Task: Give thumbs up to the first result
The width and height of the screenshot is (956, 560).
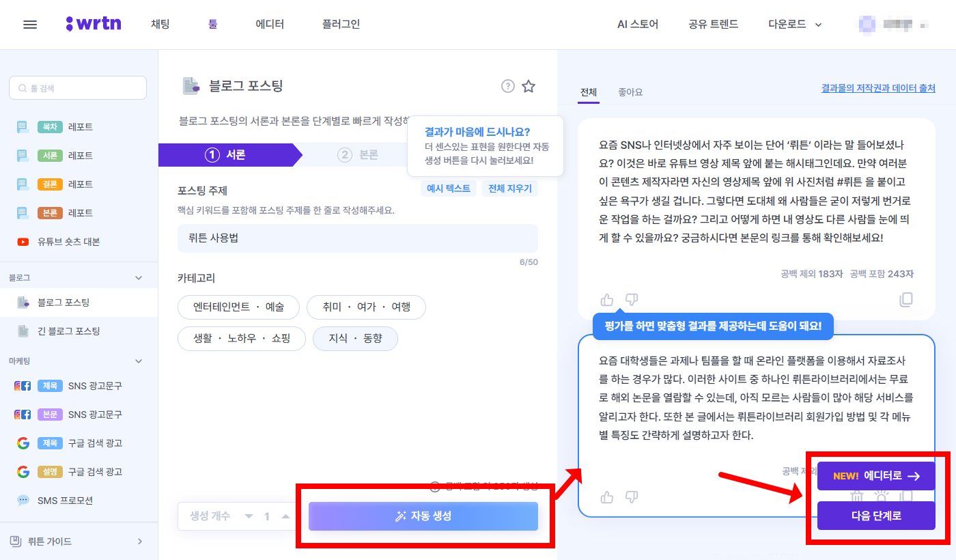Action: tap(607, 299)
